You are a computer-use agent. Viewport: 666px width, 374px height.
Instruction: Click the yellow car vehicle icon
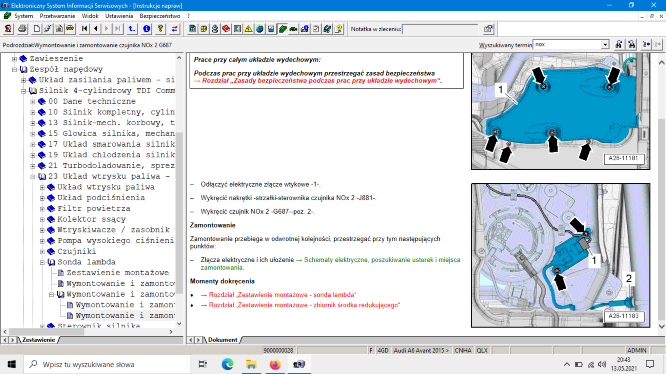[70, 29]
